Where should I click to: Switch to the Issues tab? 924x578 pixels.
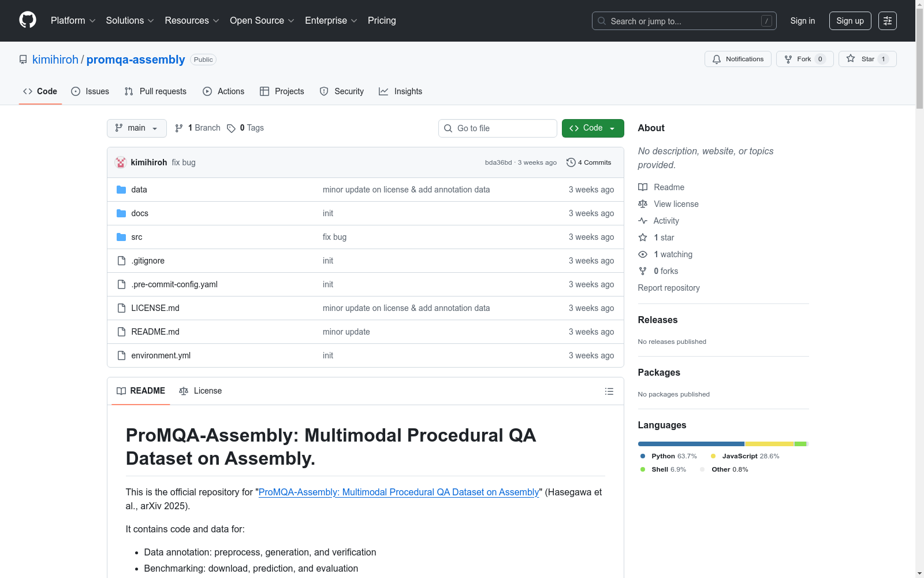coord(90,91)
